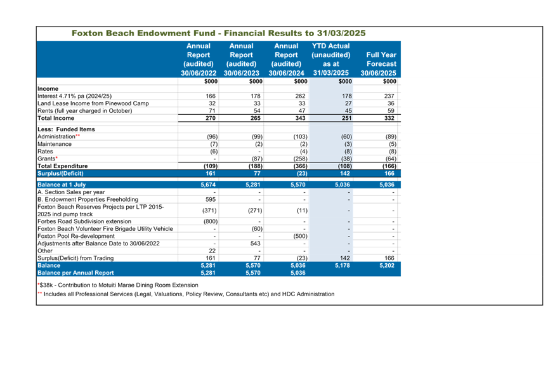Click Adjustments value 543
This screenshot has height=392, width=555.
255,244
